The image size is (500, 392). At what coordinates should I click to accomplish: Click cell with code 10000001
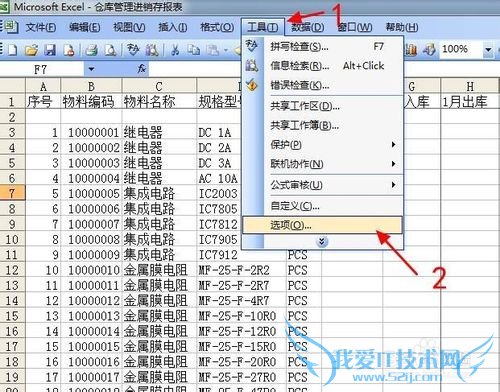tap(91, 132)
